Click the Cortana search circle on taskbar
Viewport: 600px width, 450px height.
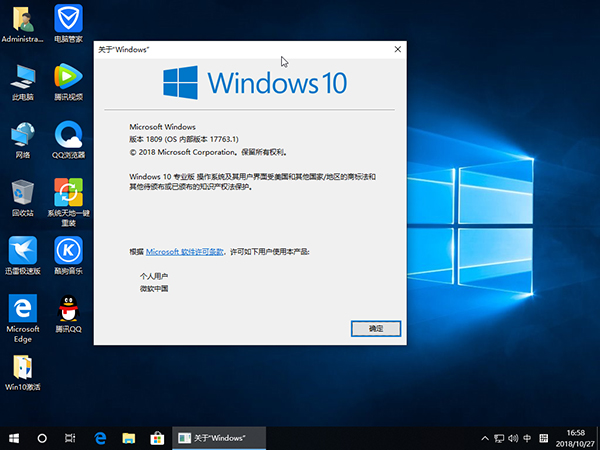point(42,438)
